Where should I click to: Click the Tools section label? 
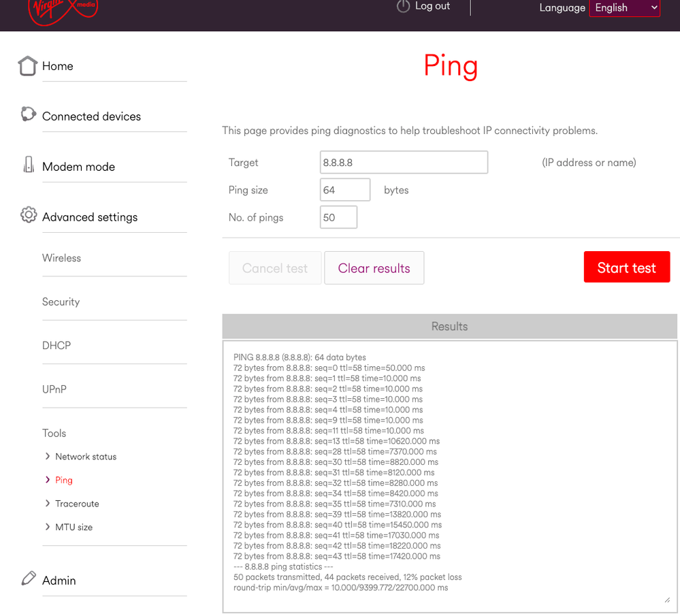(x=54, y=433)
